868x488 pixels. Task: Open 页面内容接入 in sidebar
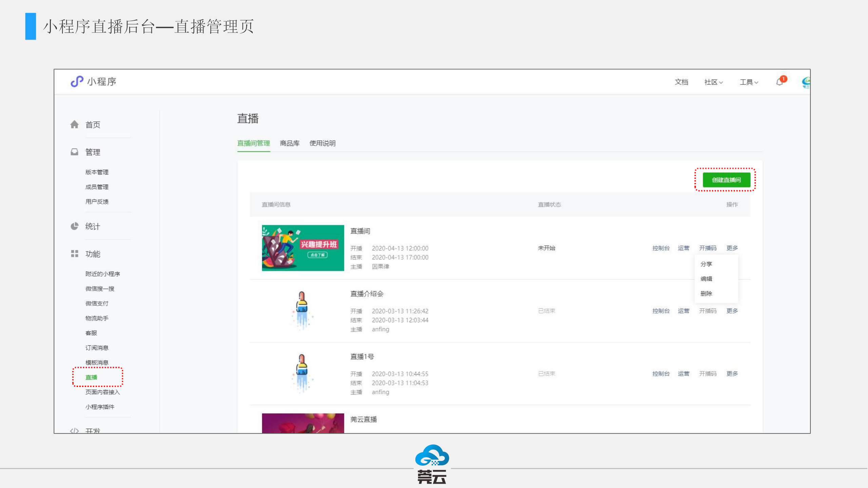[x=103, y=392]
